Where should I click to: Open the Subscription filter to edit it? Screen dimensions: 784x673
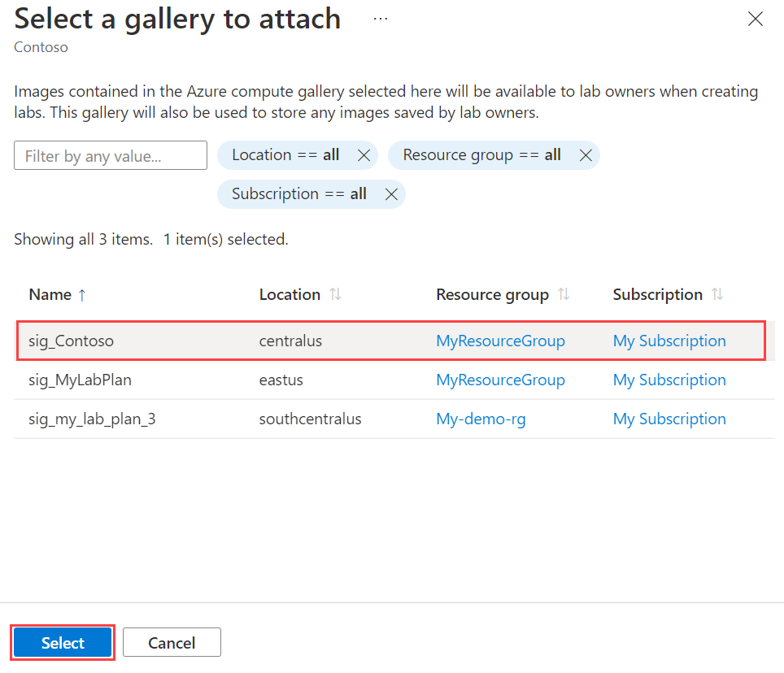click(301, 193)
